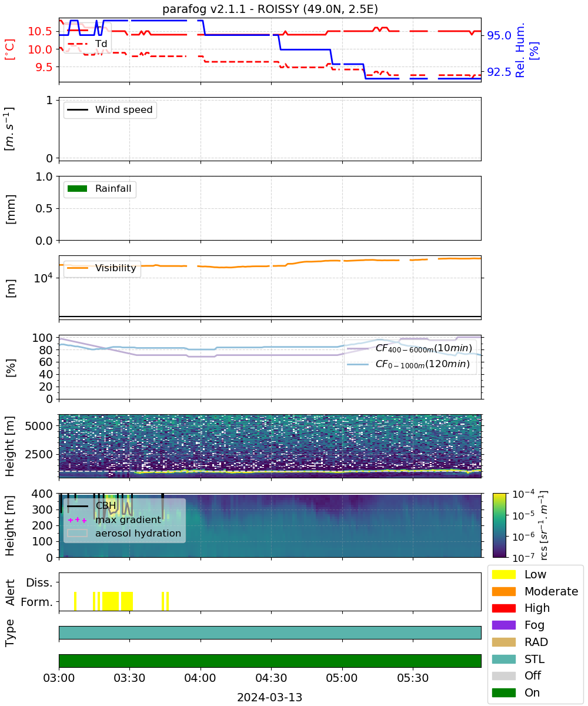The height and width of the screenshot is (706, 588).
Task: Click the aerosol hydration legend entry
Action: [125, 533]
